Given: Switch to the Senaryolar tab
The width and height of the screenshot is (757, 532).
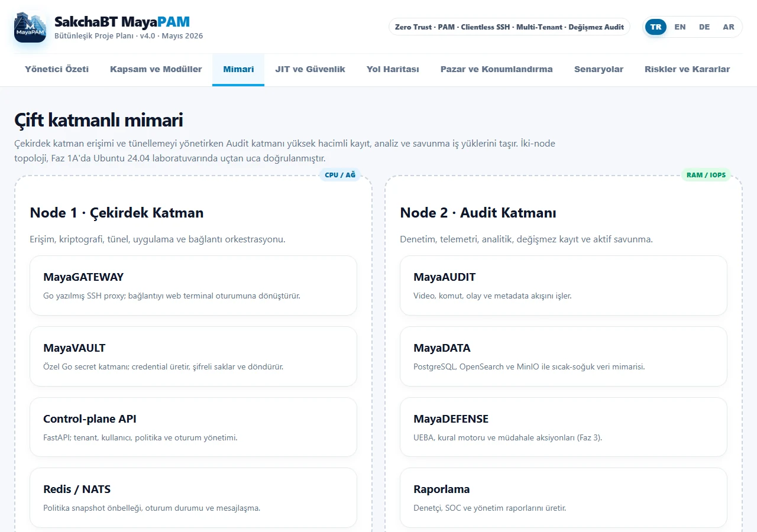Looking at the screenshot, I should [x=599, y=69].
